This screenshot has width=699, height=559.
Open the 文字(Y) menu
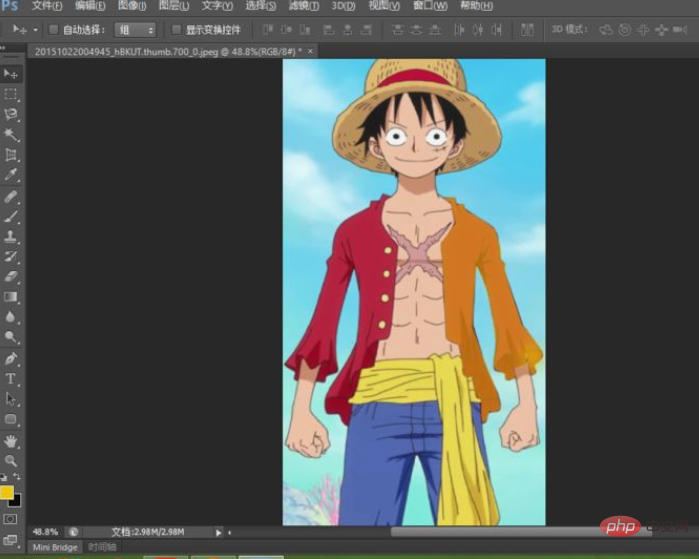tap(217, 6)
